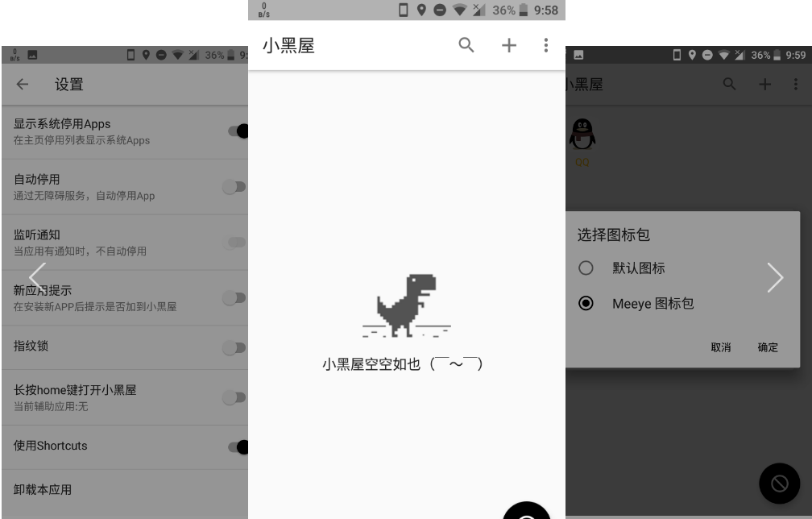Tap the plus icon in the center 小黑屋 toolbar
This screenshot has height=519, width=812.
pyautogui.click(x=509, y=46)
